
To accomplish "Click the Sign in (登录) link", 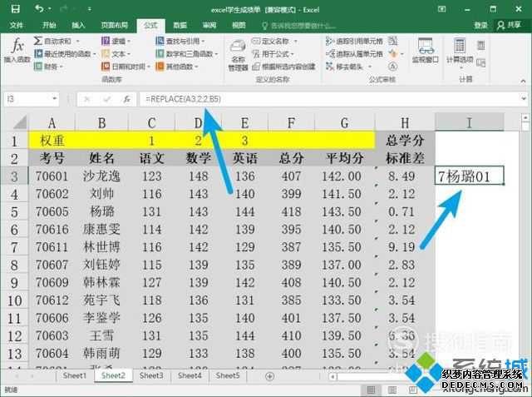I will click(480, 25).
